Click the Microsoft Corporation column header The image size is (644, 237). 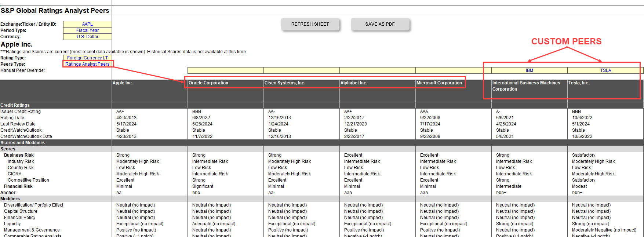(x=454, y=91)
